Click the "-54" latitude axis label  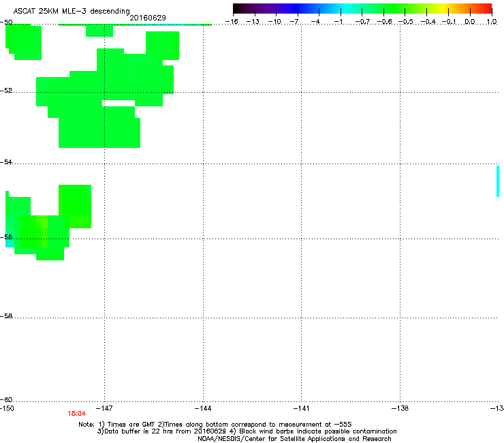6,162
